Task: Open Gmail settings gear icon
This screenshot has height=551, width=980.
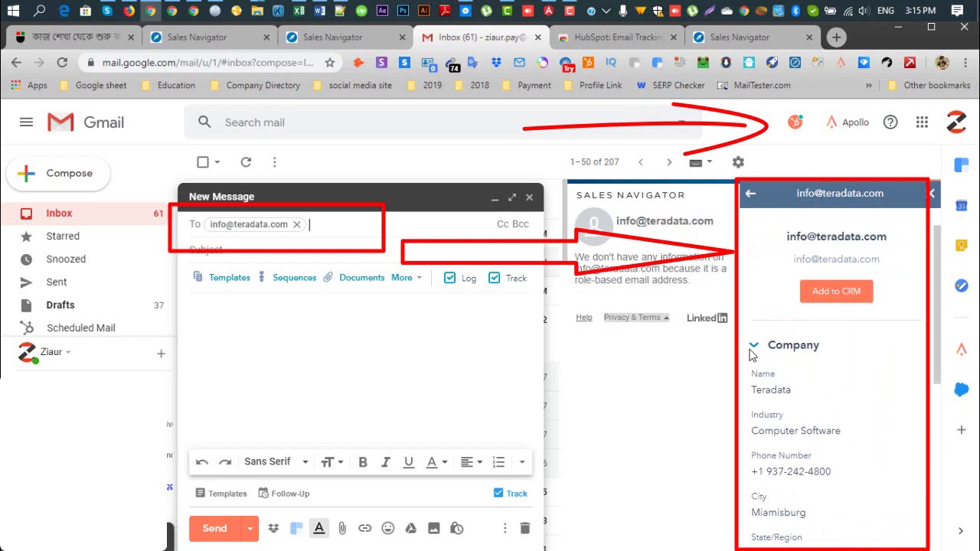Action: pos(738,162)
